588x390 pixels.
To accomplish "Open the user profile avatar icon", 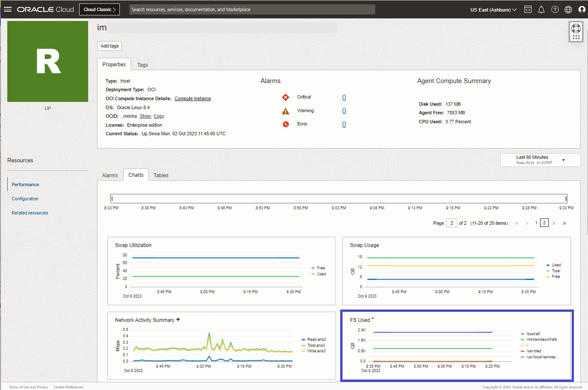I will [582, 9].
